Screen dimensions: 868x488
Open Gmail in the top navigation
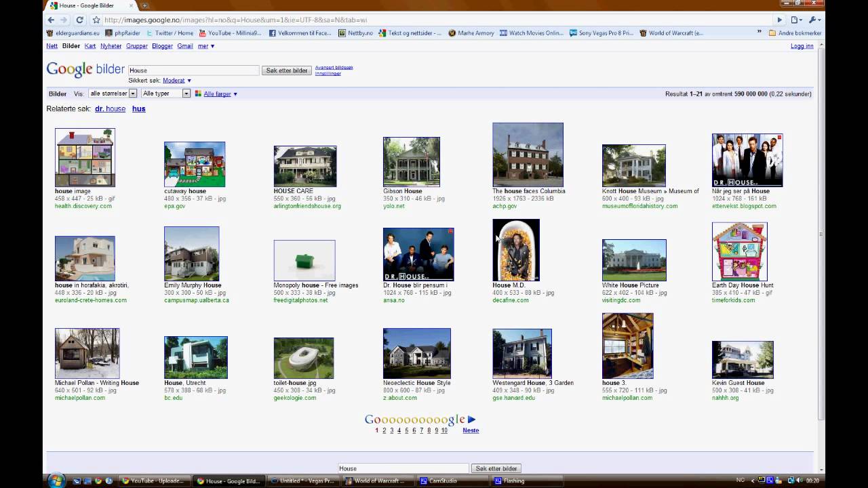[x=185, y=46]
